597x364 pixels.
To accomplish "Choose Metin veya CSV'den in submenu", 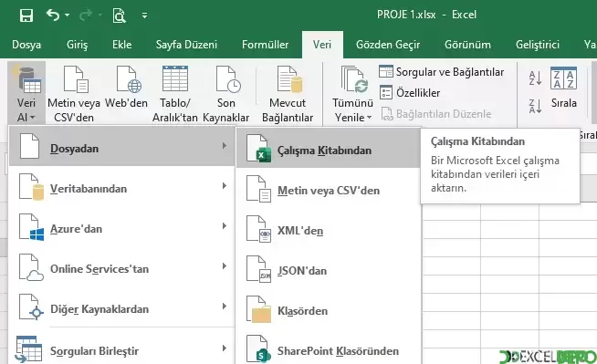I will (329, 190).
